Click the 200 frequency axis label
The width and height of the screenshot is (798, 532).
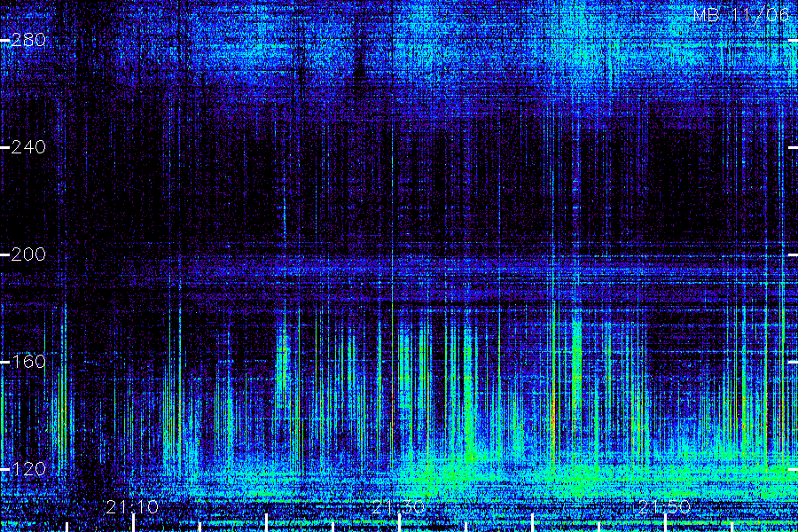click(x=28, y=254)
